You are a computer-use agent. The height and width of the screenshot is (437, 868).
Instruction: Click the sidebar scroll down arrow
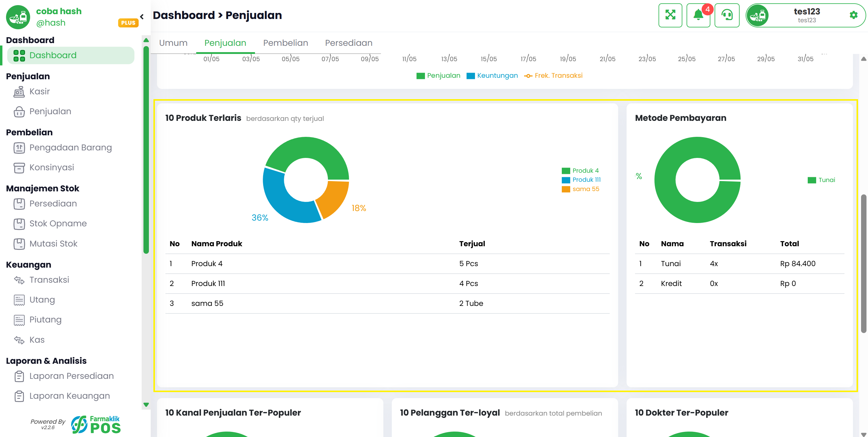146,405
